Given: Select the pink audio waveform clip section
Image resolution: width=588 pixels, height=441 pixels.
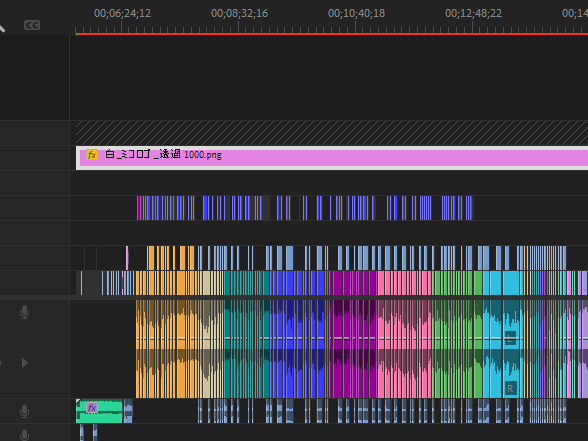Looking at the screenshot, I should [x=404, y=349].
